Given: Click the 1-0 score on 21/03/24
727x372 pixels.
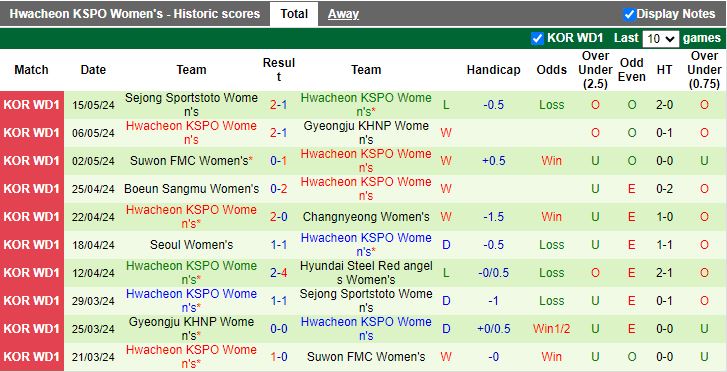Looking at the screenshot, I should coord(279,357).
